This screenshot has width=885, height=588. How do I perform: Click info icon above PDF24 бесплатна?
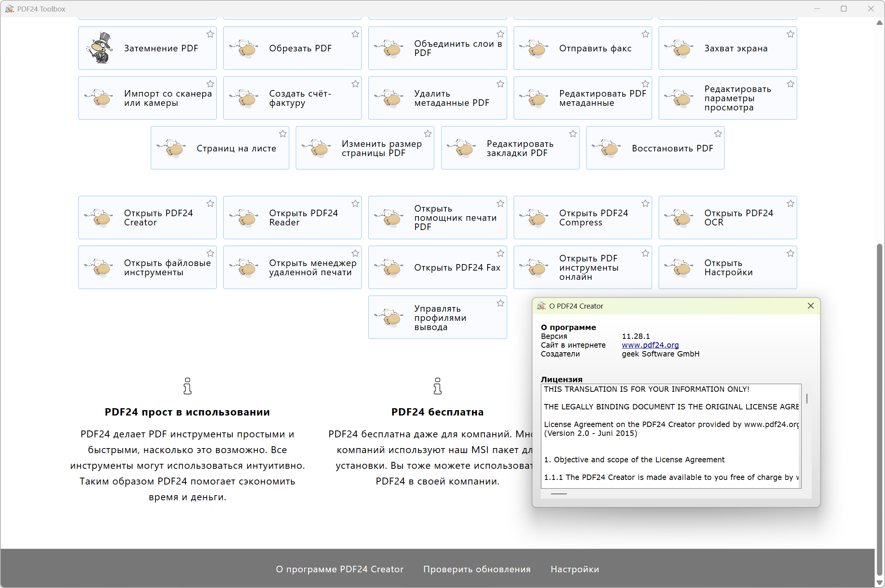pos(437,386)
